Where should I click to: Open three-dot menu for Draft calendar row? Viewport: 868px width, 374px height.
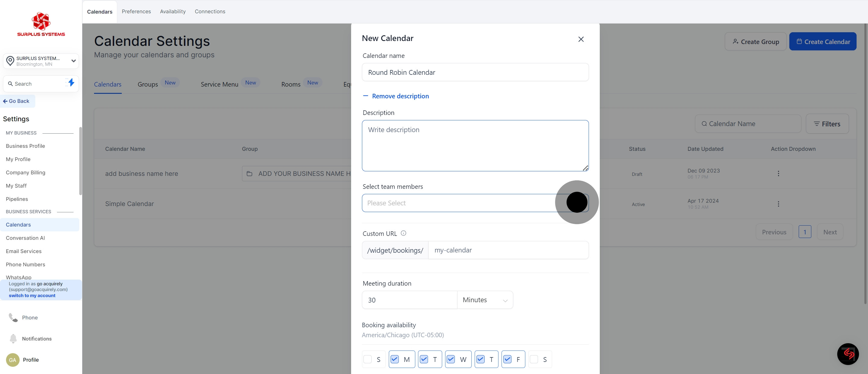[x=778, y=174]
